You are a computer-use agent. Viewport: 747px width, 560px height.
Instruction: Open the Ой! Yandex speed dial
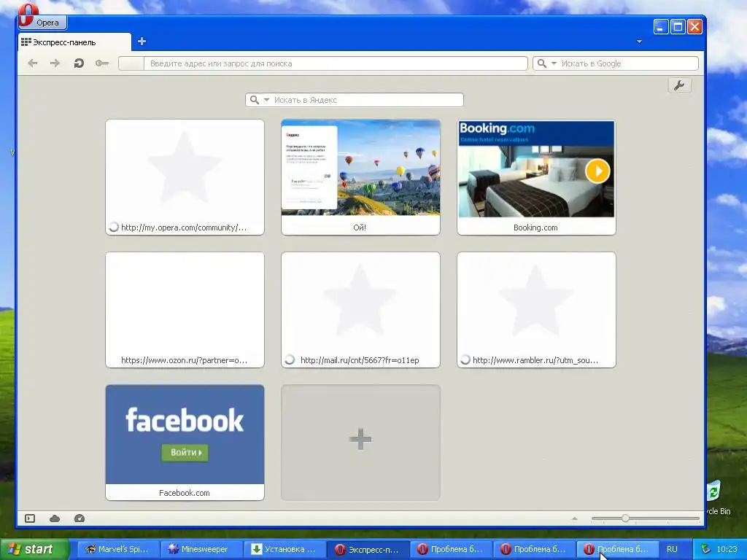click(x=360, y=177)
